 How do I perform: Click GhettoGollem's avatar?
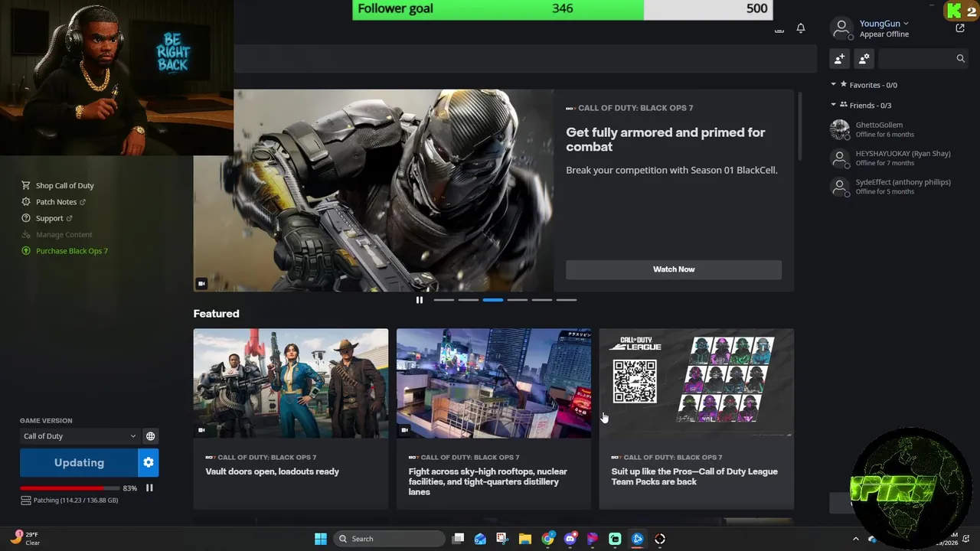pyautogui.click(x=840, y=129)
